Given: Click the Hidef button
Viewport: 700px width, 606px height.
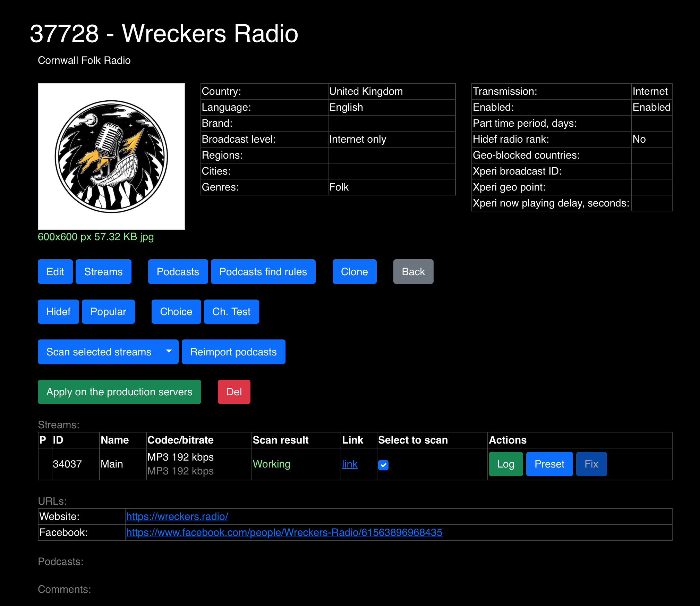Looking at the screenshot, I should click(58, 312).
